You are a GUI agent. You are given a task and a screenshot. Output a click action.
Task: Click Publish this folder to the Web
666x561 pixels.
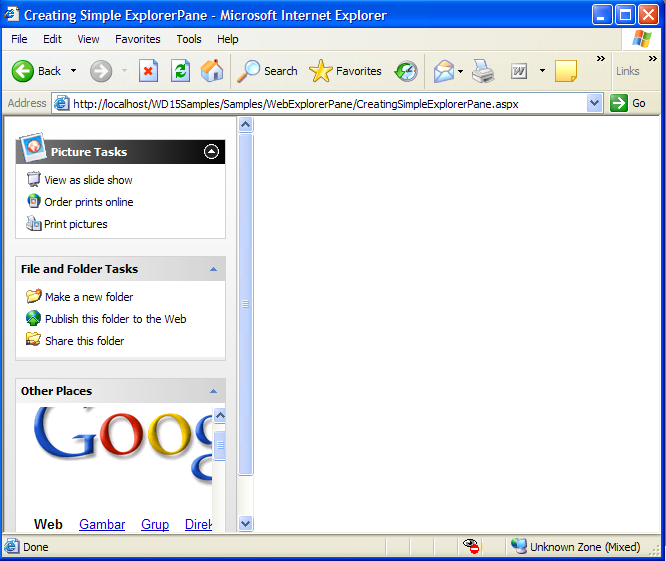(x=115, y=319)
